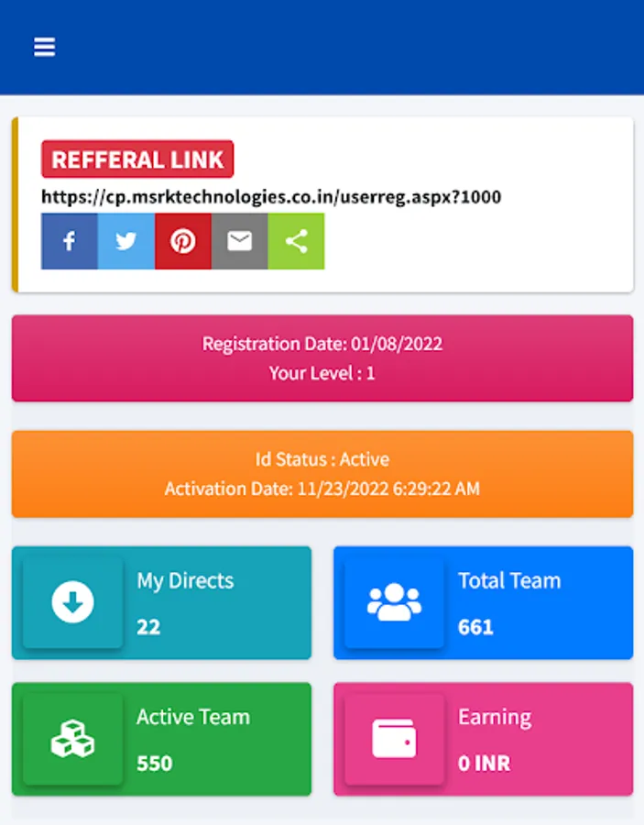Pin referral link on Pinterest
644x825 pixels.
click(x=183, y=241)
